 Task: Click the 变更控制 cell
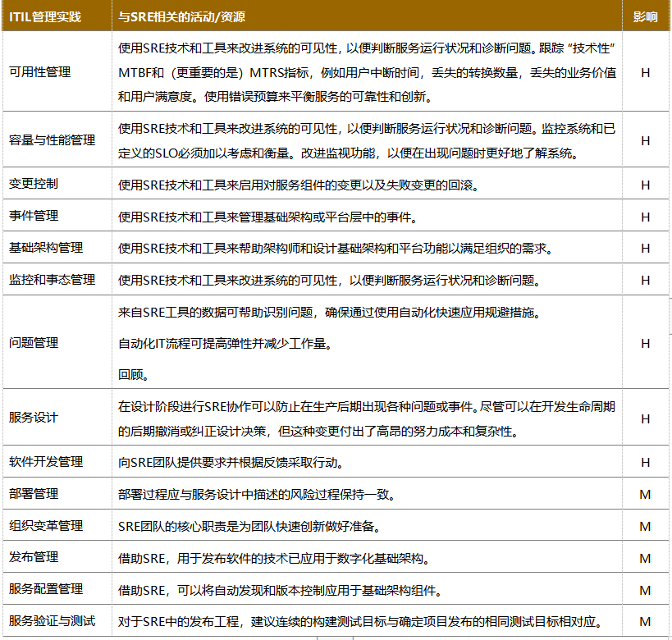[x=34, y=184]
